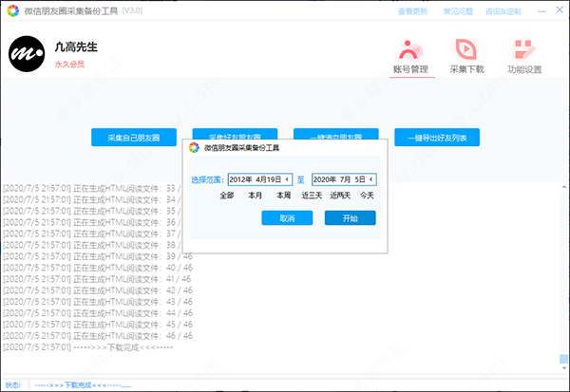Click the 采集下载 play icon

[466, 49]
